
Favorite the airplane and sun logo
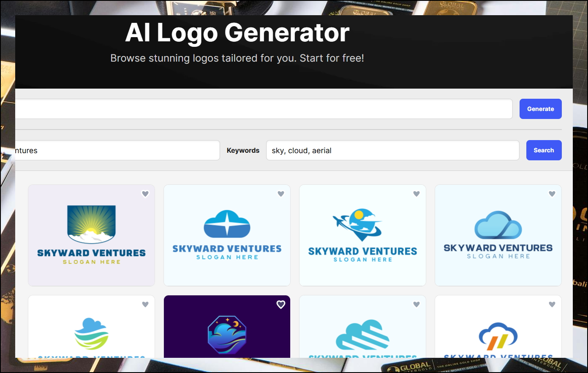pyautogui.click(x=416, y=194)
